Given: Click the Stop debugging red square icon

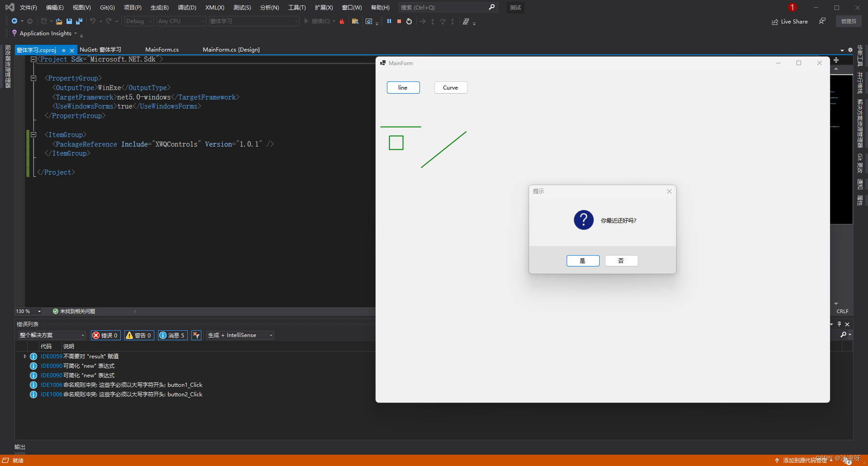Looking at the screenshot, I should pos(399,21).
